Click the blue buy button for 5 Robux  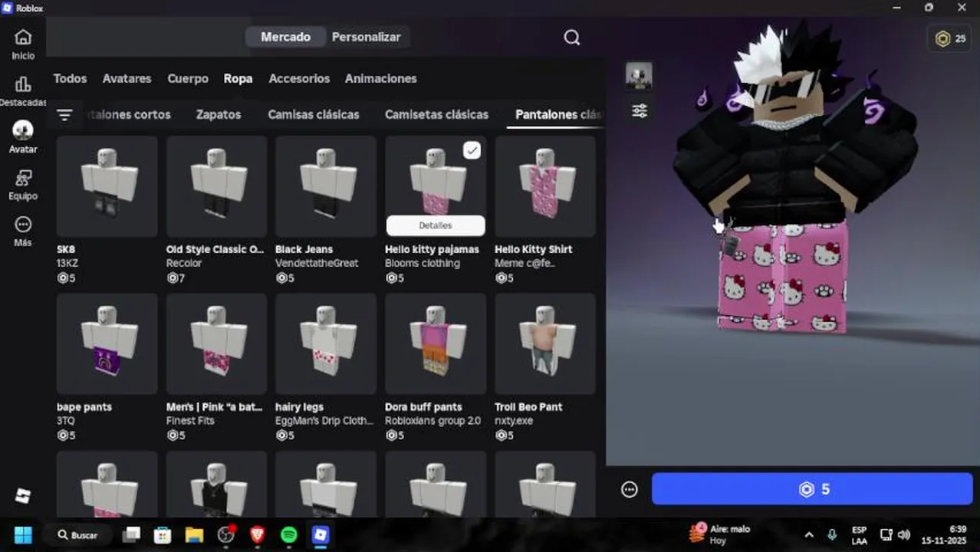[x=812, y=489]
